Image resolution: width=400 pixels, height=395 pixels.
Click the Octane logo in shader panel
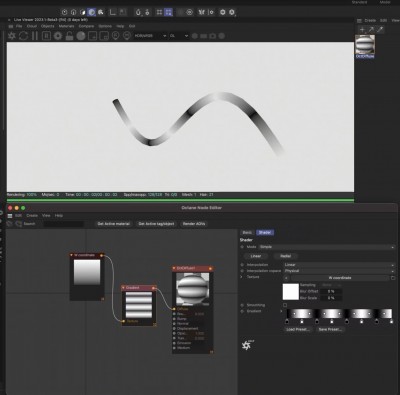point(247,345)
